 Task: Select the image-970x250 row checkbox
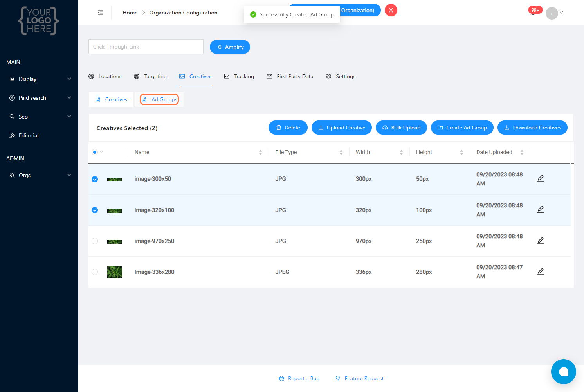pos(95,241)
